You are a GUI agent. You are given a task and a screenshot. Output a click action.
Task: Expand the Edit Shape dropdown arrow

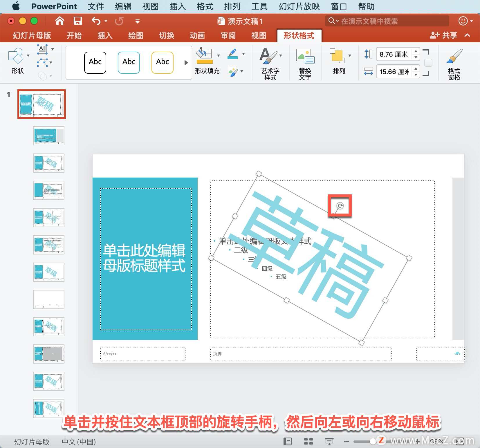pos(51,62)
